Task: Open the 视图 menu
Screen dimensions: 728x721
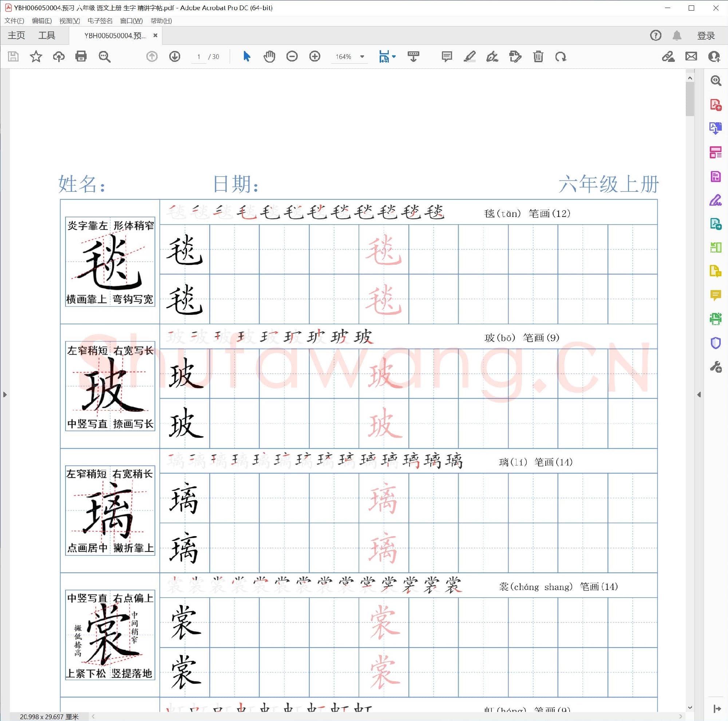Action: (70, 21)
